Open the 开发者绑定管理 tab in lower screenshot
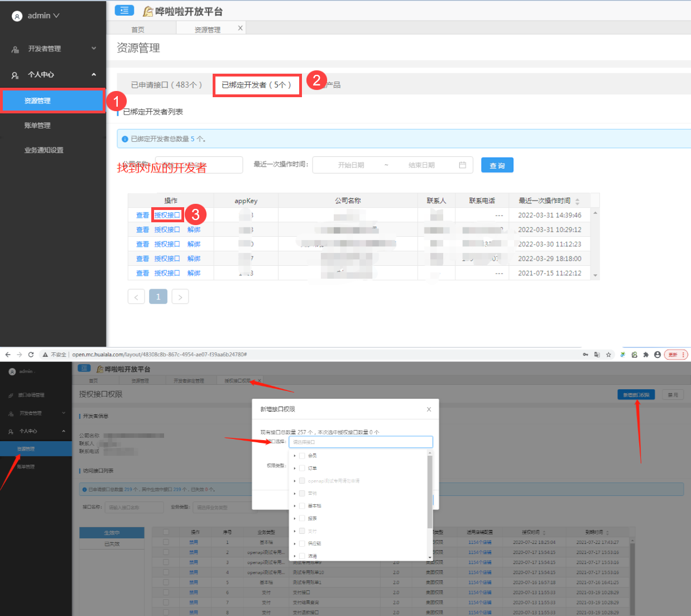Image resolution: width=691 pixels, height=616 pixels. (189, 381)
